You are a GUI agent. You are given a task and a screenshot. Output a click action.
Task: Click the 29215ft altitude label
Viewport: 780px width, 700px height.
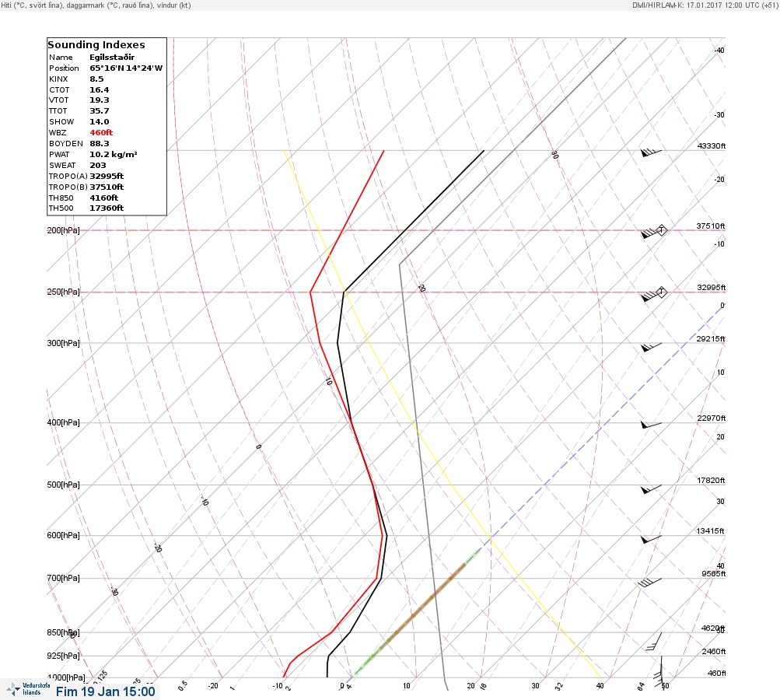click(710, 339)
